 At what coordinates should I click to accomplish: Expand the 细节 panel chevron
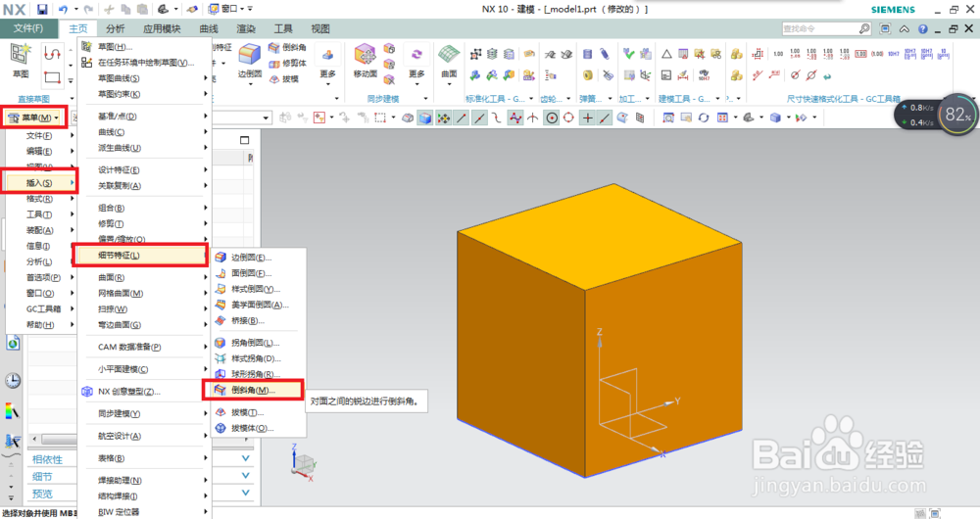pyautogui.click(x=246, y=475)
